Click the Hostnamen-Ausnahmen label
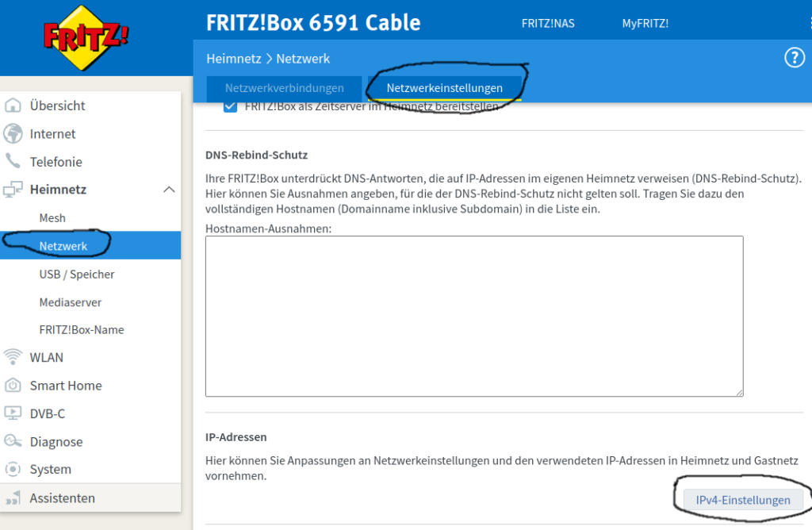The image size is (812, 530). [x=268, y=229]
